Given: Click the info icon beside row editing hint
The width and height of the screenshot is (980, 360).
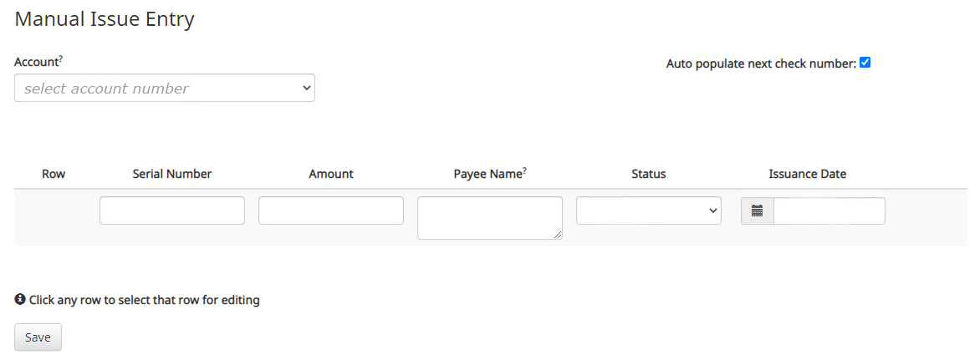Looking at the screenshot, I should 20,299.
